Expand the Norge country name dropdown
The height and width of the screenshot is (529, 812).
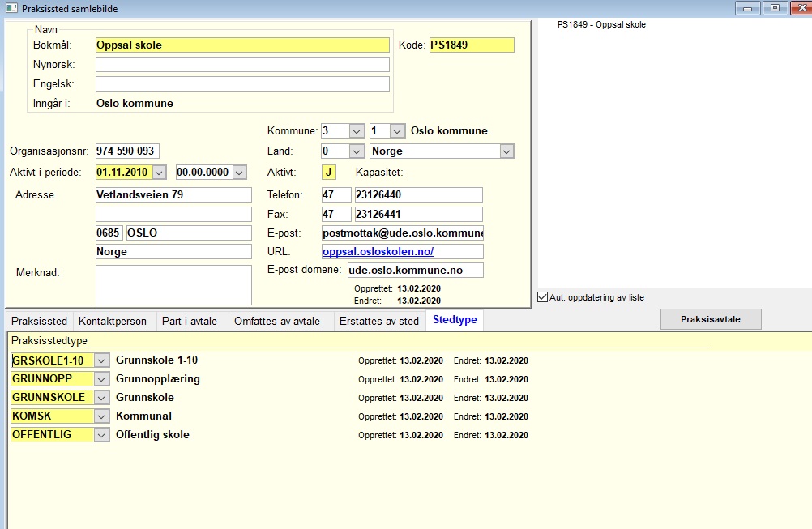506,151
